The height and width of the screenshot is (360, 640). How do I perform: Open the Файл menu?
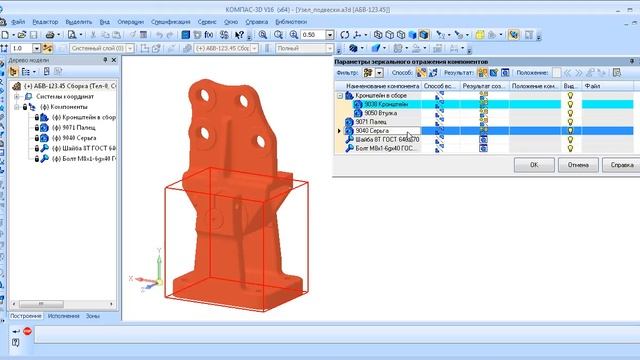coord(18,22)
